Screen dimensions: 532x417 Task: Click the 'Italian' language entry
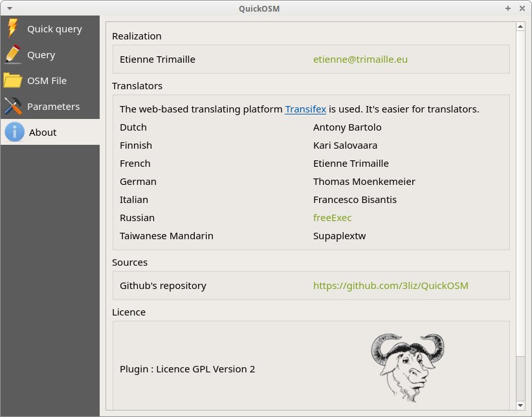pyautogui.click(x=134, y=200)
